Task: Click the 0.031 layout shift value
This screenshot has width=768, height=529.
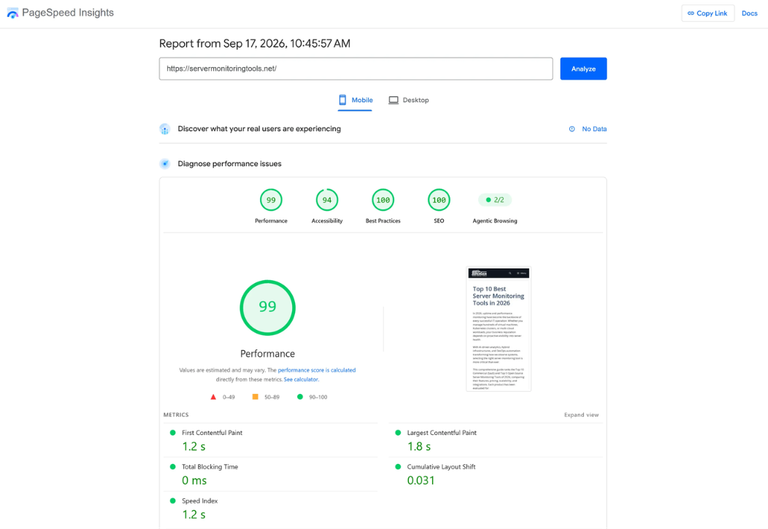Action: [421, 481]
